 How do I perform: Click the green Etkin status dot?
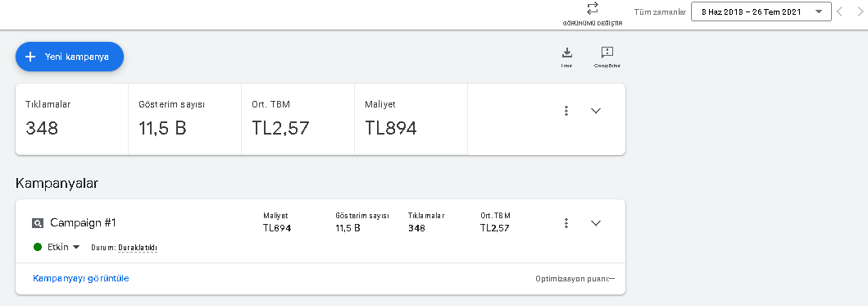(x=38, y=247)
